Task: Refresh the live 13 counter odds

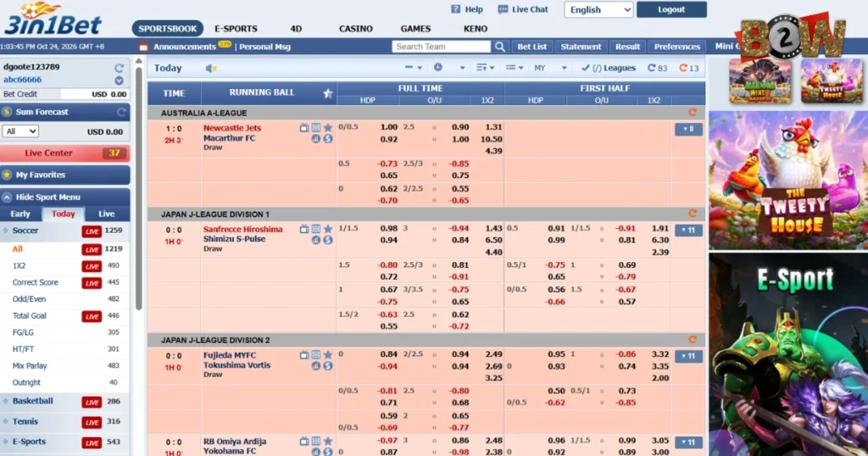Action: click(x=688, y=68)
